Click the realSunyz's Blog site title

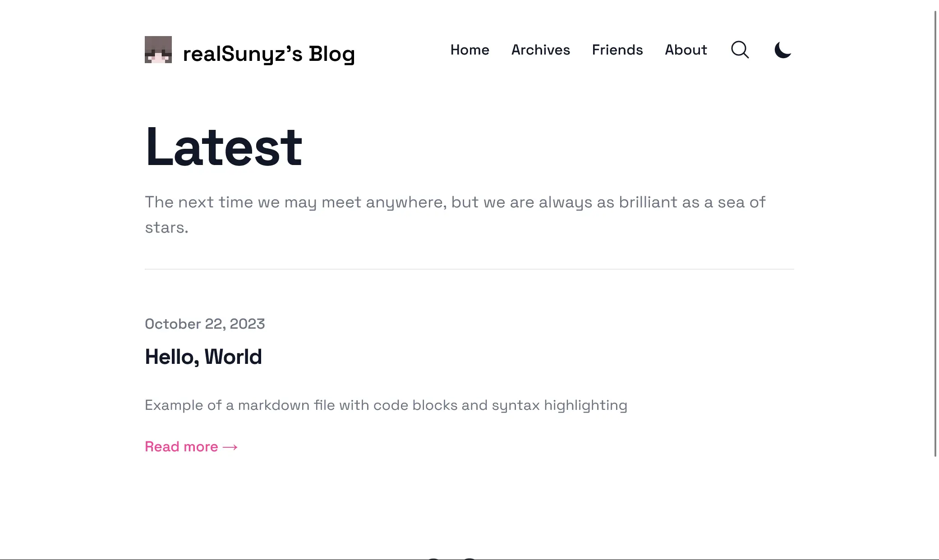click(269, 54)
